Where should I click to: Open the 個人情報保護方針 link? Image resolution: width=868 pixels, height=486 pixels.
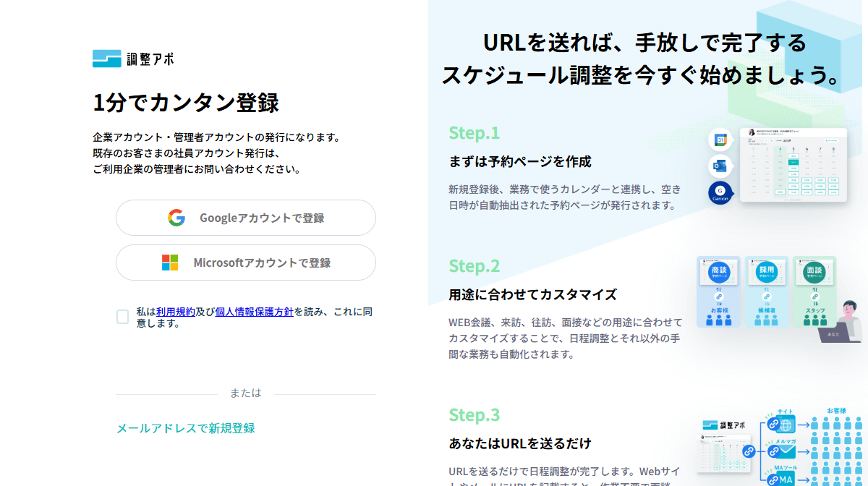coord(254,311)
